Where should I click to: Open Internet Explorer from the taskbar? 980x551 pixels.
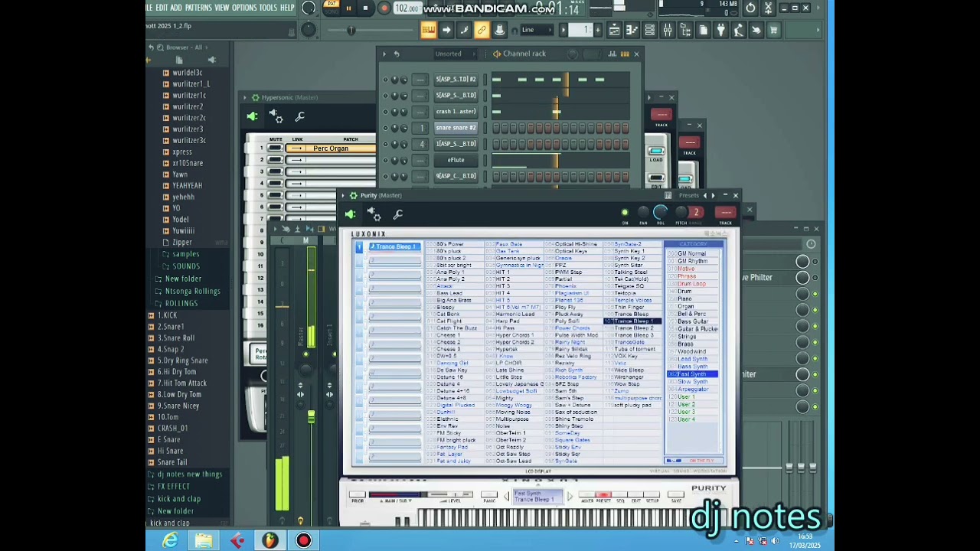[x=170, y=541]
